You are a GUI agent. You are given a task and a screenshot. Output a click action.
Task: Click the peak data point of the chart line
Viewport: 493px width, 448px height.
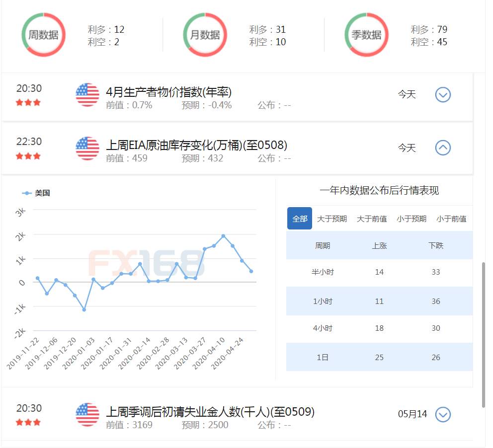(x=223, y=236)
